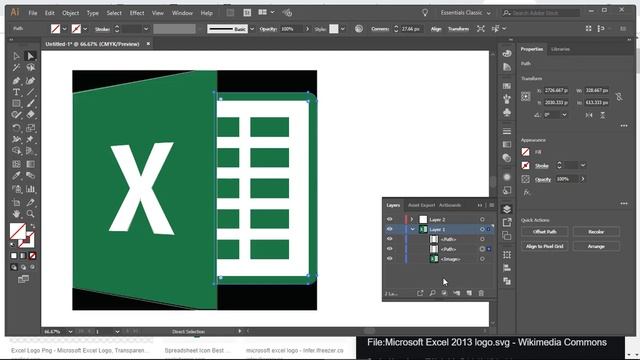The height and width of the screenshot is (360, 640).
Task: Open stroke weight dropdown in Appearance
Action: click(x=583, y=165)
